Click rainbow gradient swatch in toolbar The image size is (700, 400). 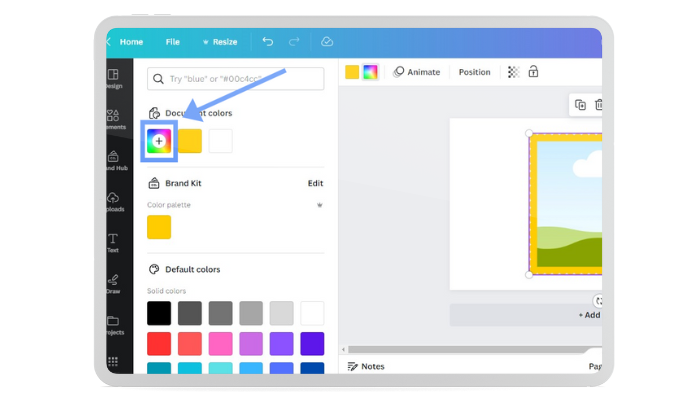(370, 72)
